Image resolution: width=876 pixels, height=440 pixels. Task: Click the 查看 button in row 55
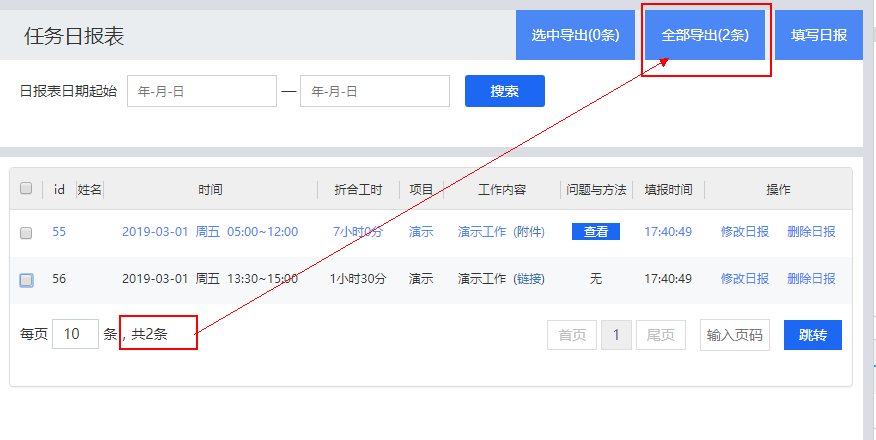[596, 232]
